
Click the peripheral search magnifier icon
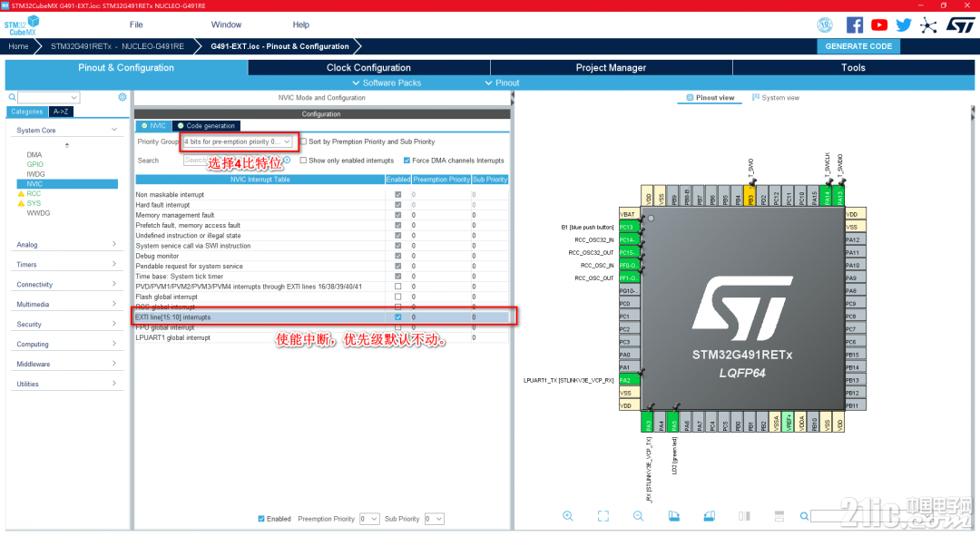coord(12,97)
